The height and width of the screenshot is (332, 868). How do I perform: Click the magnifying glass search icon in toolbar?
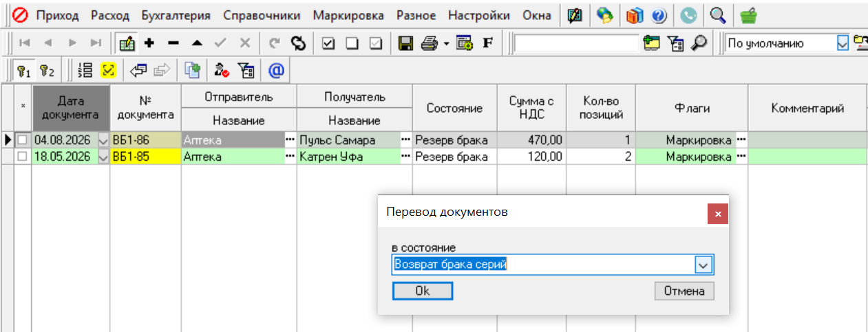tap(699, 43)
